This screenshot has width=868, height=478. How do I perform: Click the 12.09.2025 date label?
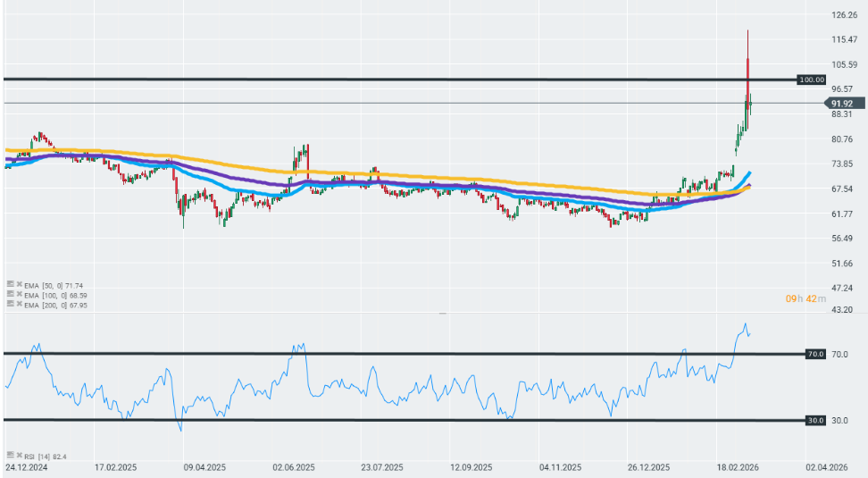pos(472,467)
